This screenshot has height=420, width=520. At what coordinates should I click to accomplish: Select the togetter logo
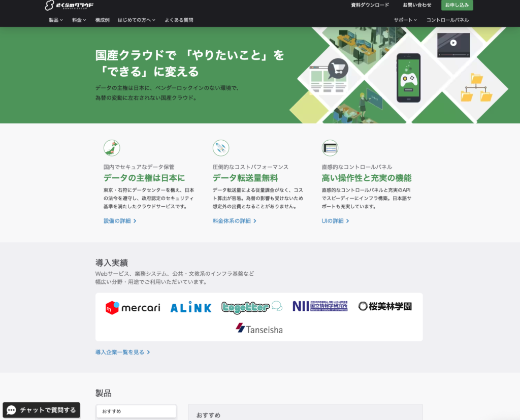251,307
